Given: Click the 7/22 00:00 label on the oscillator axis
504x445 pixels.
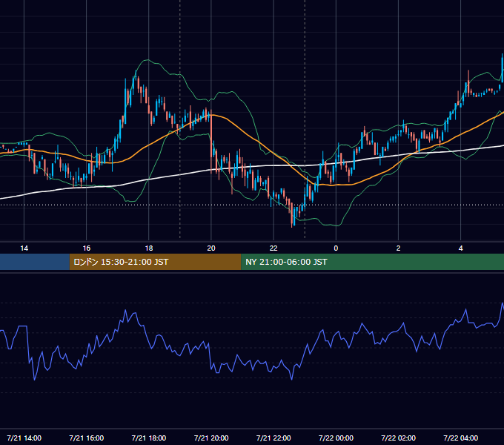Looking at the screenshot, I should click(x=336, y=438).
